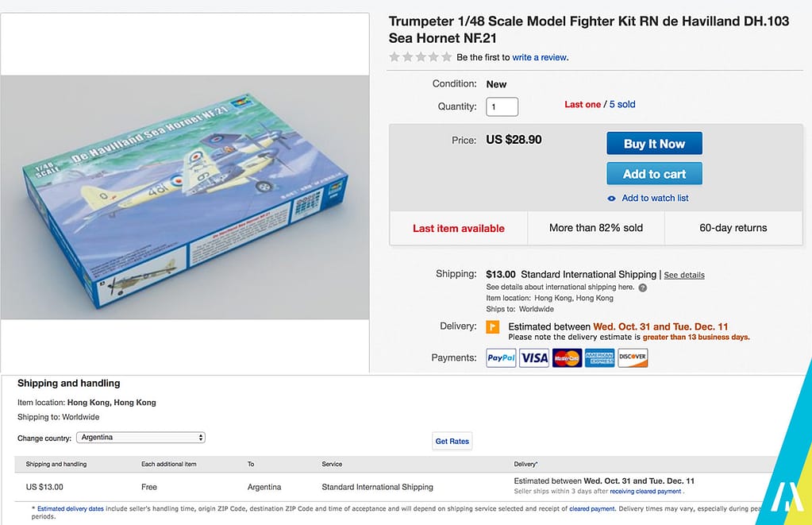Open the receiving cleared payment link
812x525 pixels.
pyautogui.click(x=646, y=492)
